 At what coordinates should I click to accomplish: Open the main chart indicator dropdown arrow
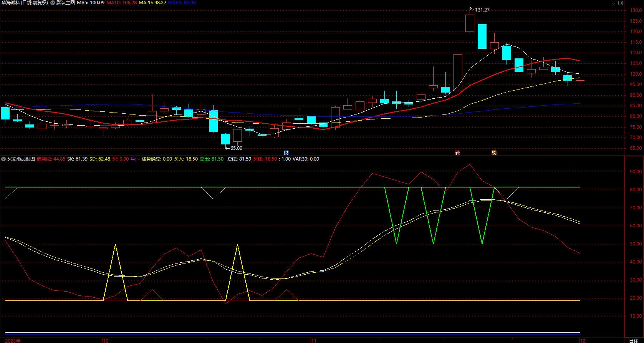coord(53,3)
